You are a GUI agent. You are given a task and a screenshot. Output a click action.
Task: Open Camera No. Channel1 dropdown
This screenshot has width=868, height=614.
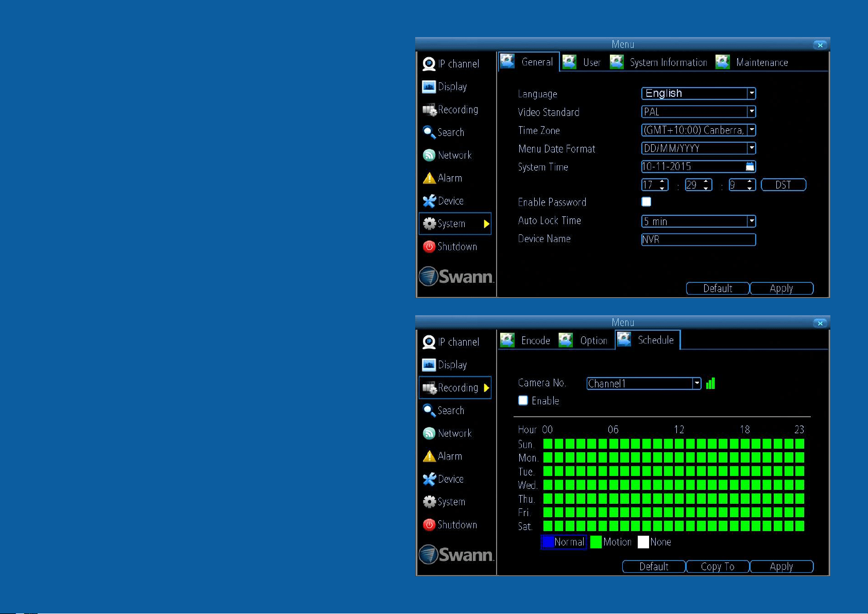point(644,383)
